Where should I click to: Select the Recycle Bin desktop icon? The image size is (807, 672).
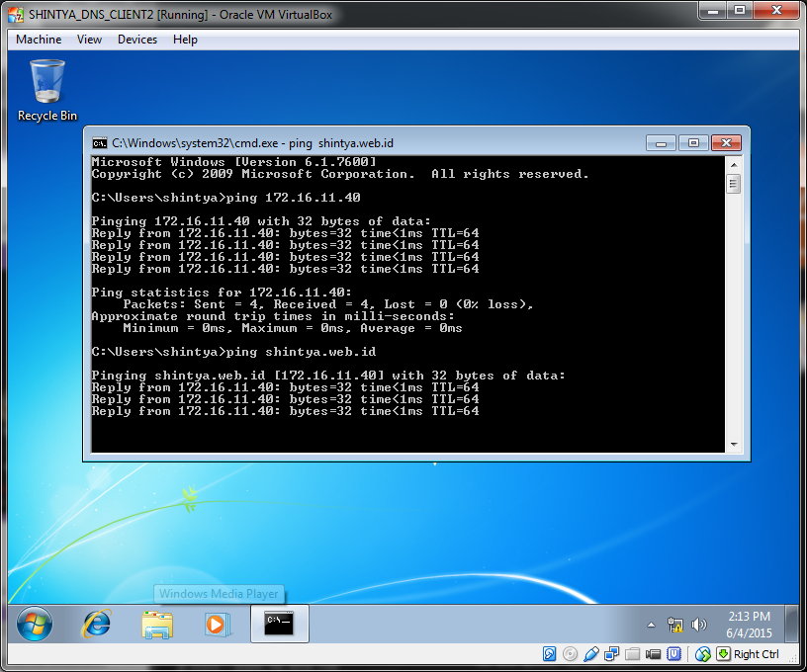pos(47,91)
